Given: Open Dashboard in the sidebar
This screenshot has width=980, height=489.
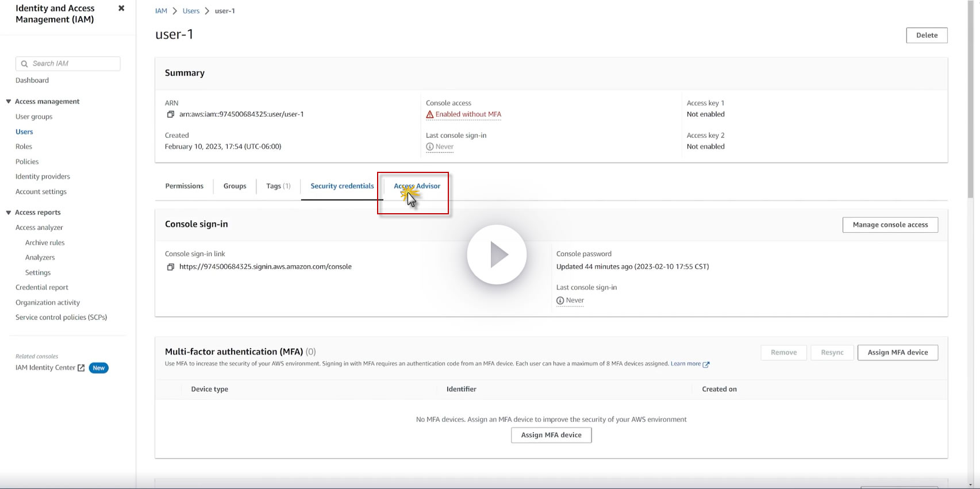Looking at the screenshot, I should click(x=32, y=80).
